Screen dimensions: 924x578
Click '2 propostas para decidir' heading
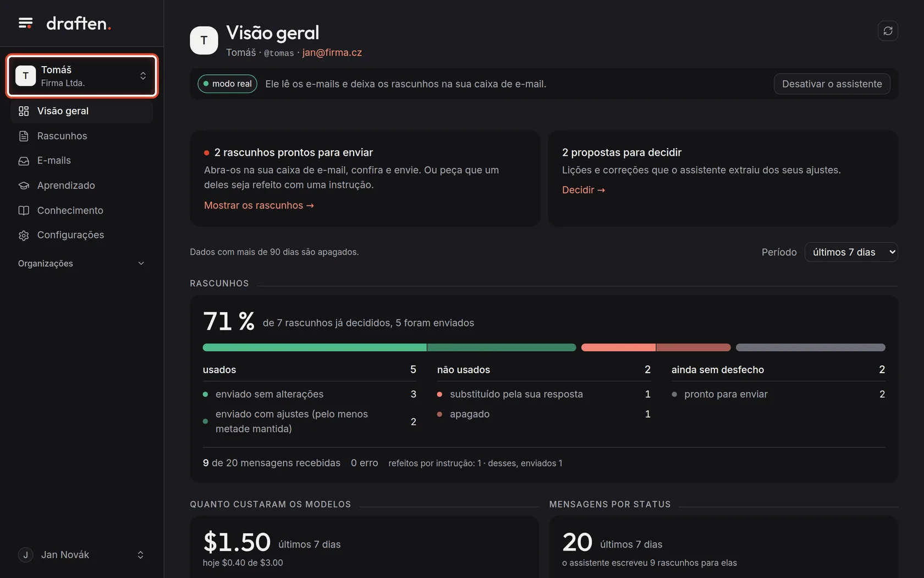(621, 152)
